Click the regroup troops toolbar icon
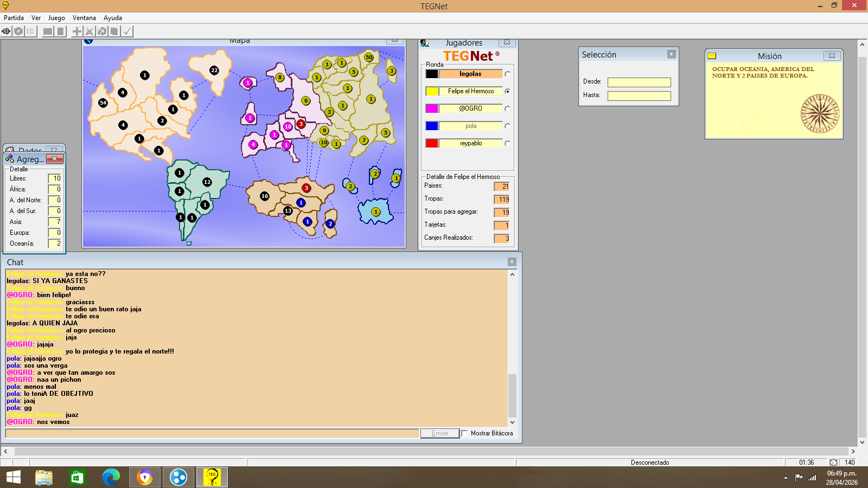Image resolution: width=868 pixels, height=488 pixels. click(x=102, y=31)
